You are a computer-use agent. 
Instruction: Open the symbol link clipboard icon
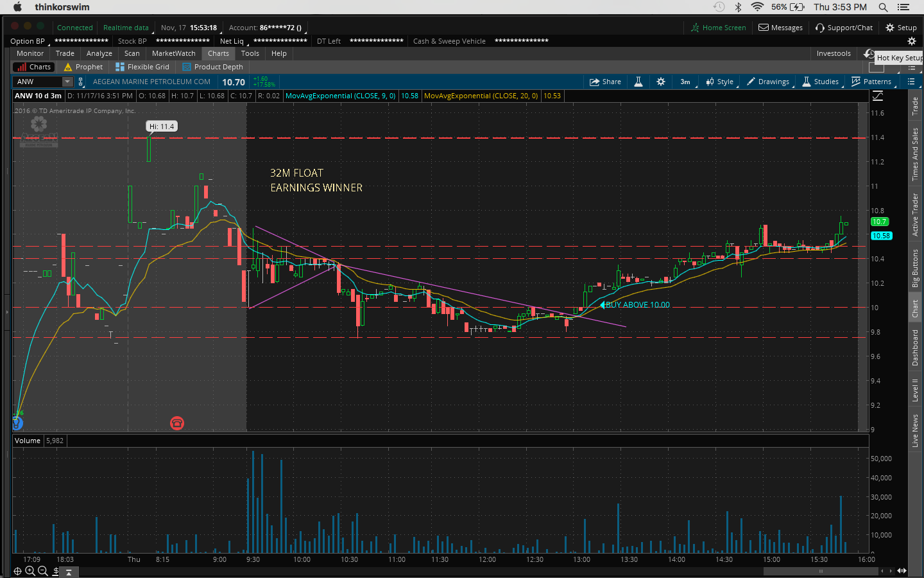coord(81,82)
